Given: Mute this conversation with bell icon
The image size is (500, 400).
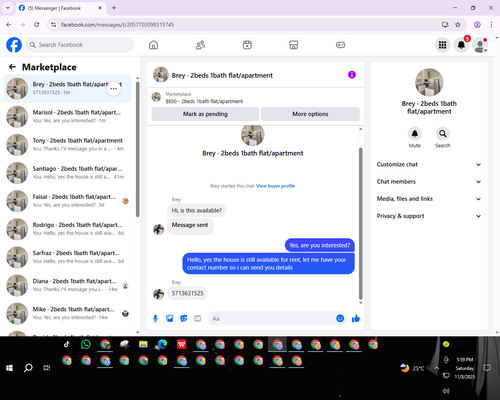Looking at the screenshot, I should pos(414,134).
